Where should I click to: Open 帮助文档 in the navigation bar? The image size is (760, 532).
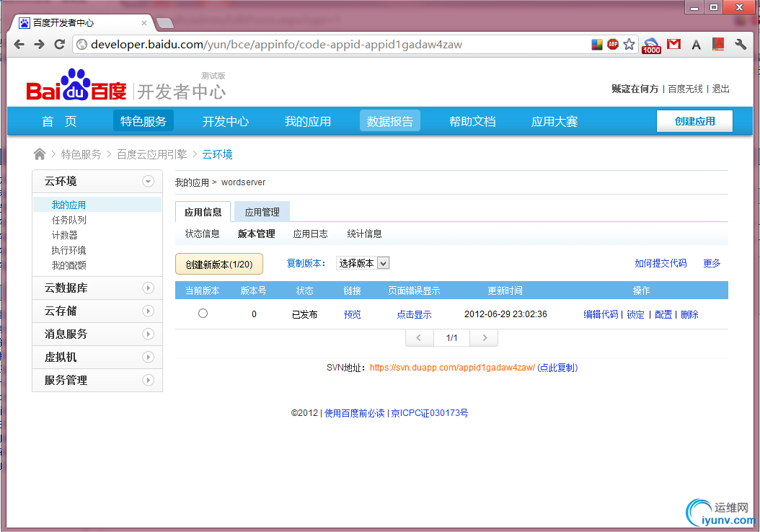point(472,121)
